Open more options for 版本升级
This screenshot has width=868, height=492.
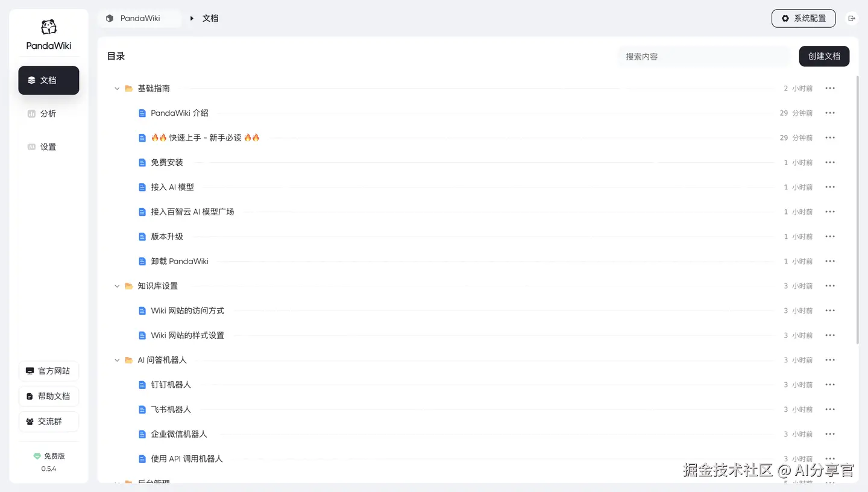[830, 237]
